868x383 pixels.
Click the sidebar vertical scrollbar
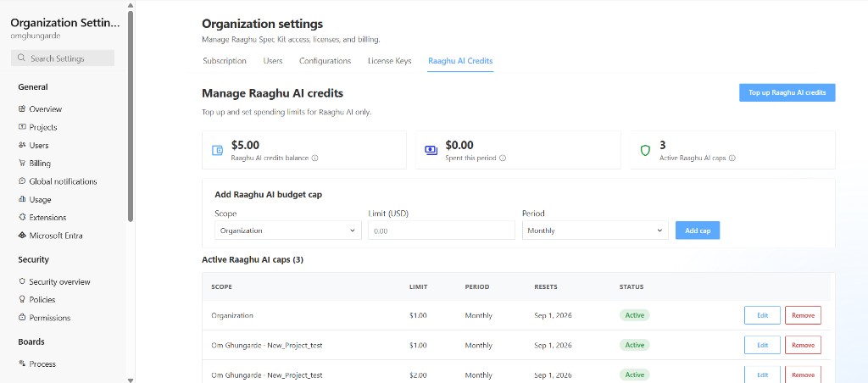(x=131, y=116)
